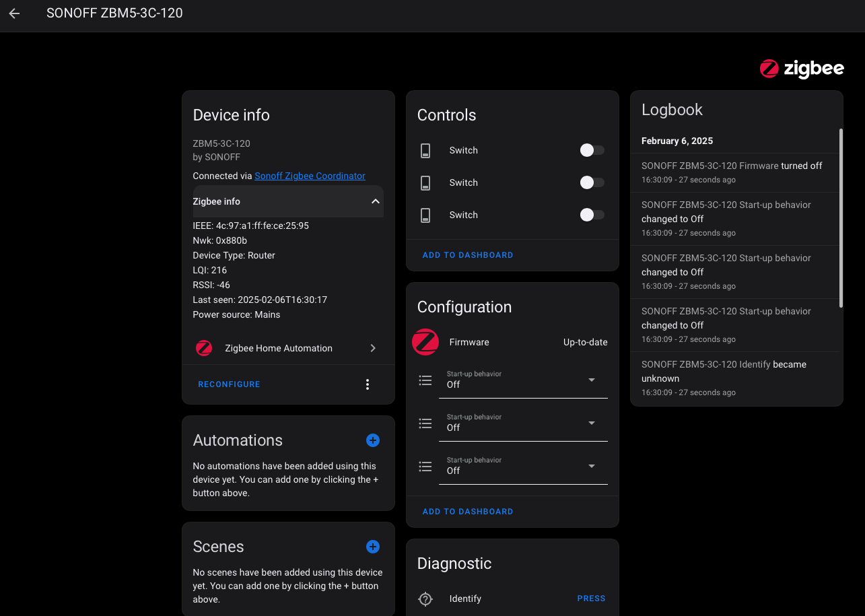Click ADD TO DASHBOARD under Configuration
865x616 pixels.
tap(468, 512)
